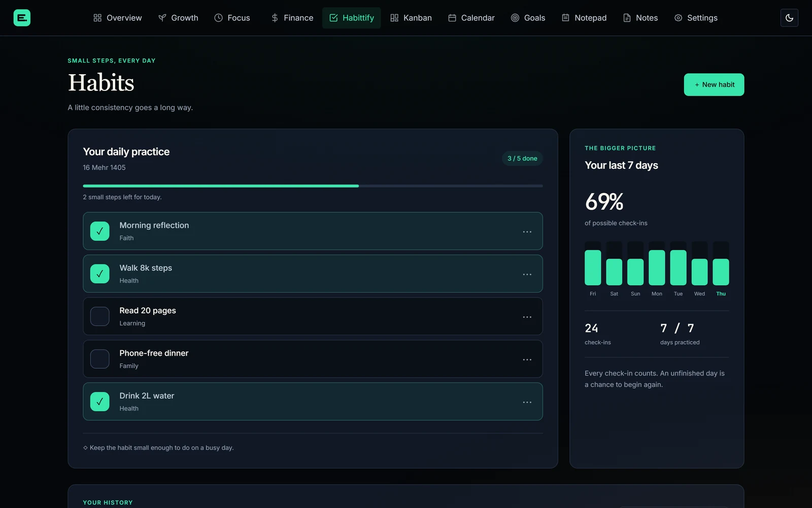
Task: Open the Focus timer page
Action: click(x=232, y=18)
